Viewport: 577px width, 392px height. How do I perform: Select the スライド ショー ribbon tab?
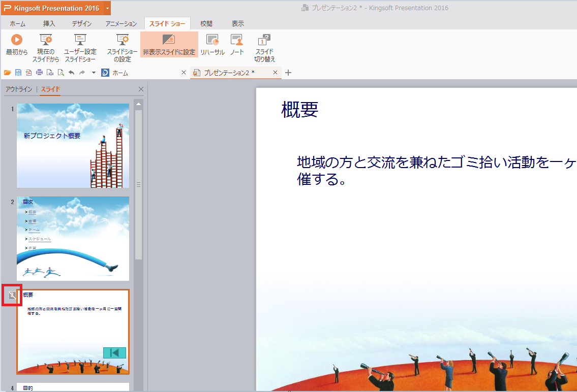167,23
